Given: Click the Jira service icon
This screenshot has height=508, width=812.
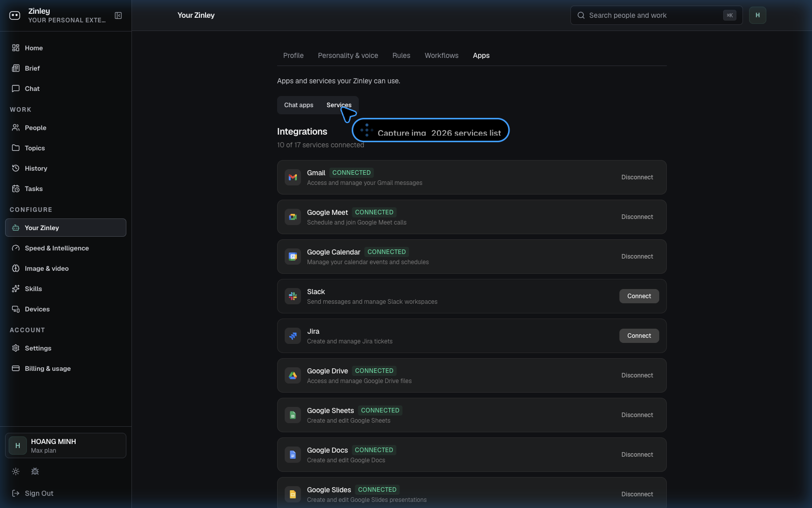Looking at the screenshot, I should [293, 336].
